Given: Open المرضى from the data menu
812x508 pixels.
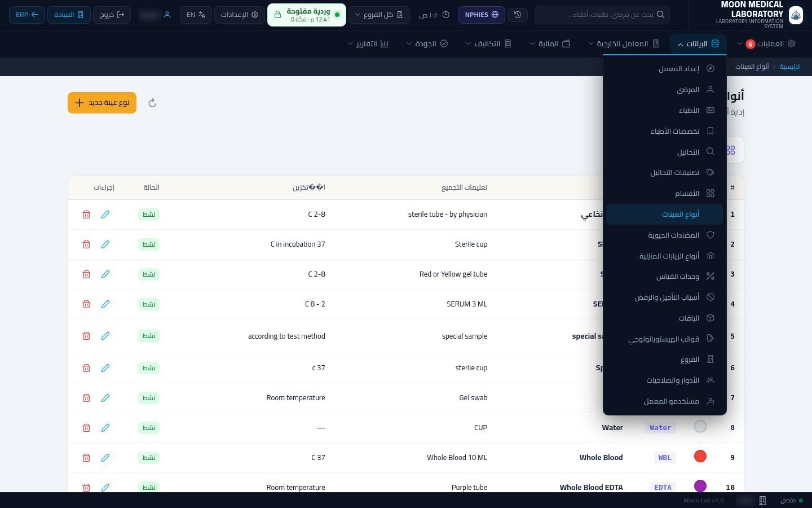Looking at the screenshot, I should click(664, 90).
